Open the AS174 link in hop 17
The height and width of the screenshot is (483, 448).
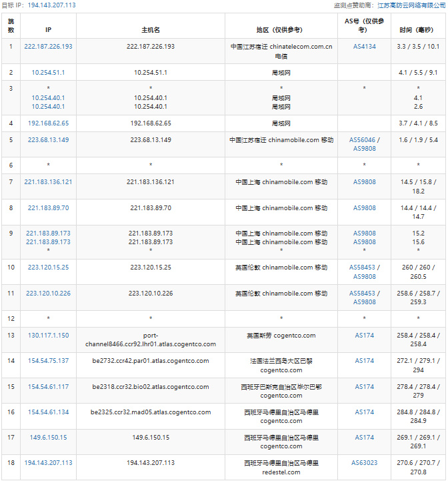tap(365, 438)
